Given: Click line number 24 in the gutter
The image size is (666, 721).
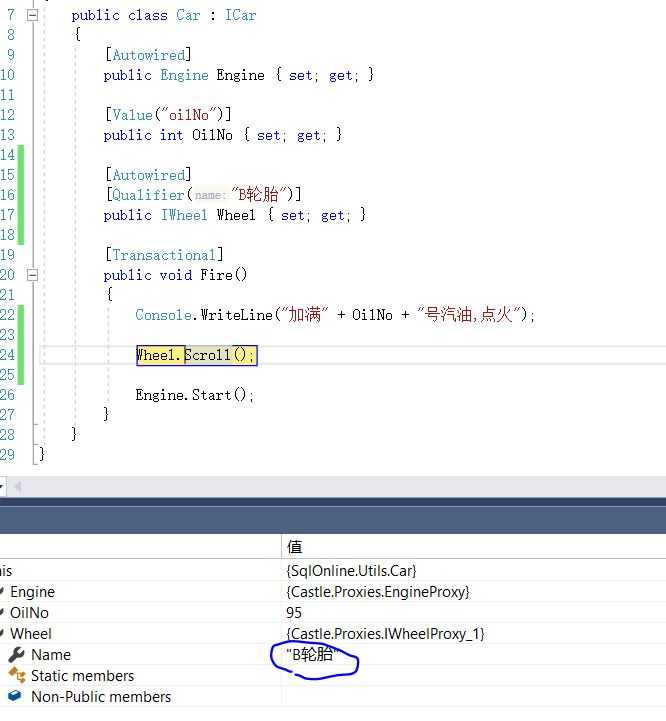Looking at the screenshot, I should (7, 355).
